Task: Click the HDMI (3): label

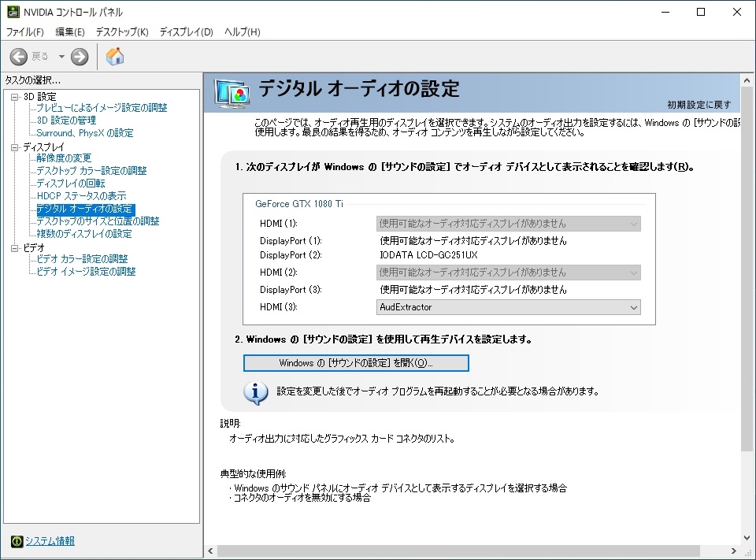Action: coord(279,306)
